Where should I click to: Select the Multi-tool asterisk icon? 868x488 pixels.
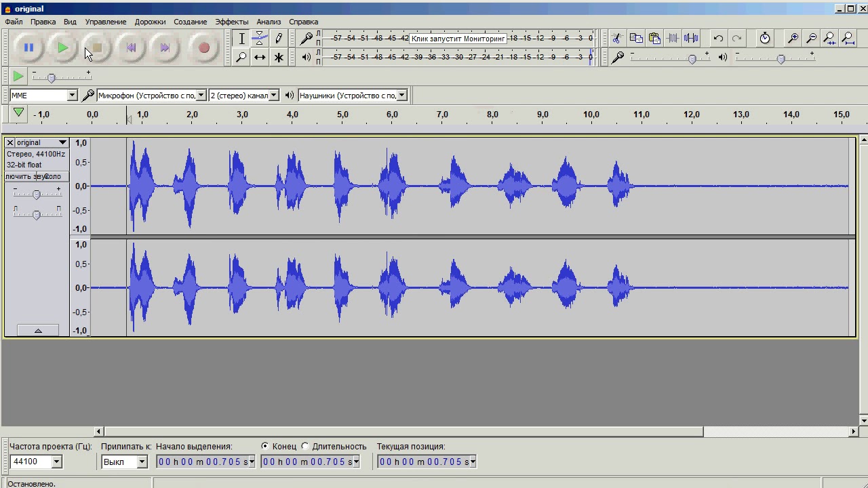(x=279, y=58)
